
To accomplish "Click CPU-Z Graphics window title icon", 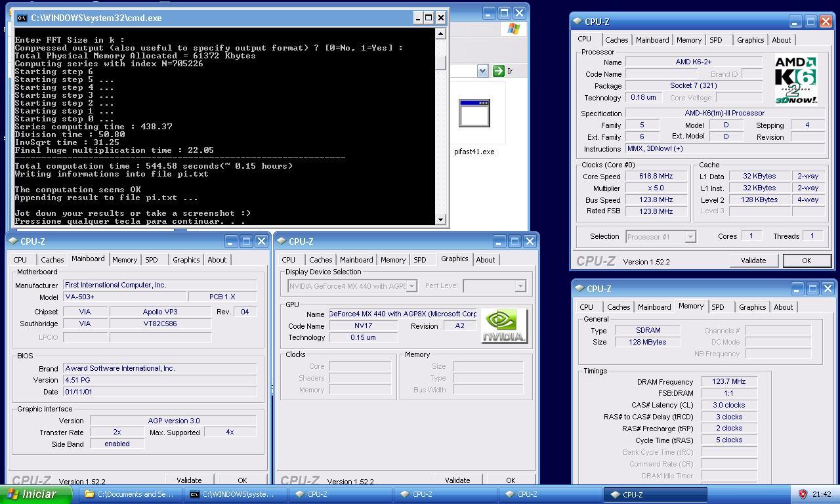I will coord(282,241).
